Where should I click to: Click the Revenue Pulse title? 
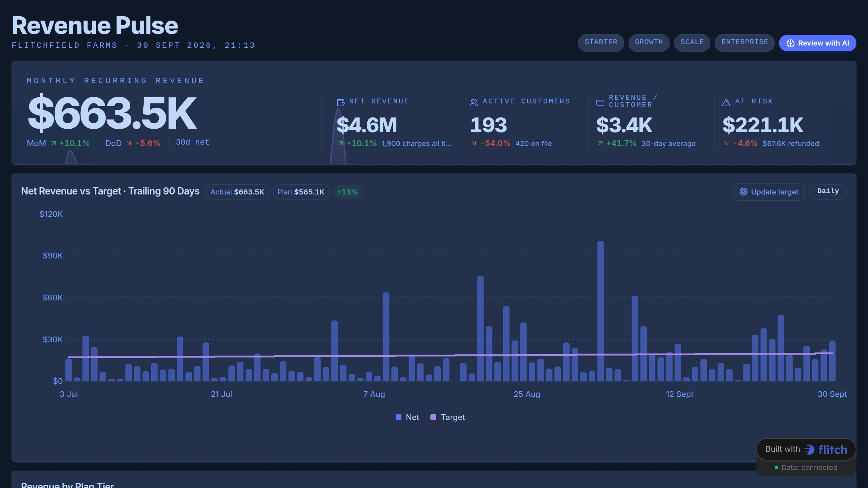click(x=95, y=25)
